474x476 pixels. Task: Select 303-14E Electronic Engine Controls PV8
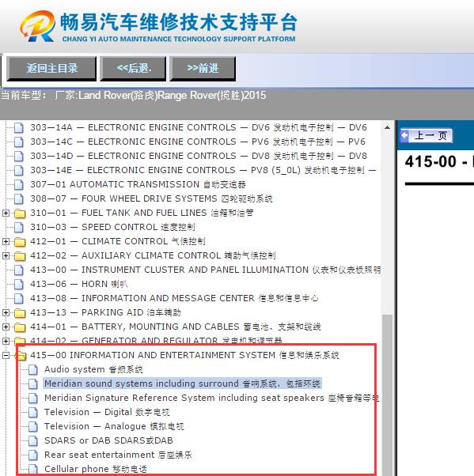click(x=203, y=170)
